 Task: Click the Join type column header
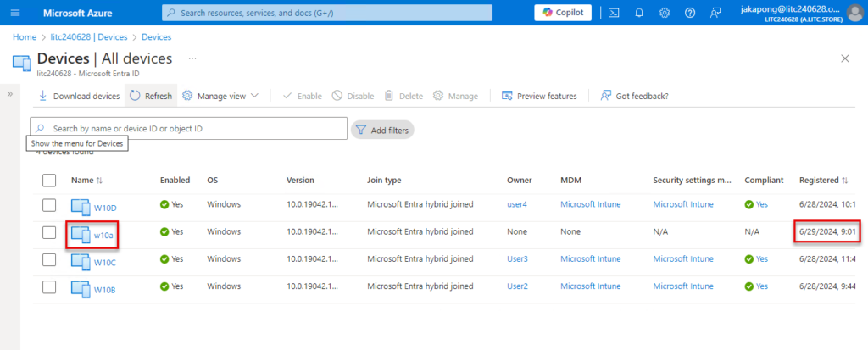tap(384, 181)
